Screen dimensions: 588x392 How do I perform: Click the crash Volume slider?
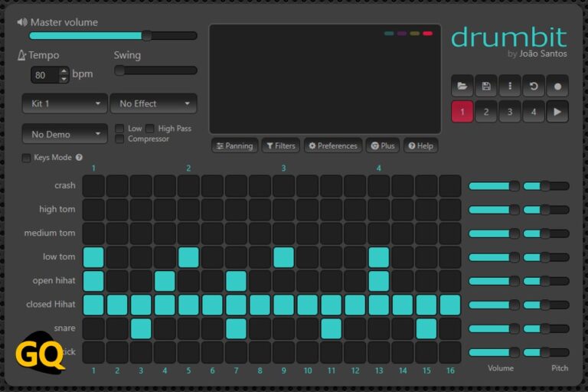[x=494, y=186]
